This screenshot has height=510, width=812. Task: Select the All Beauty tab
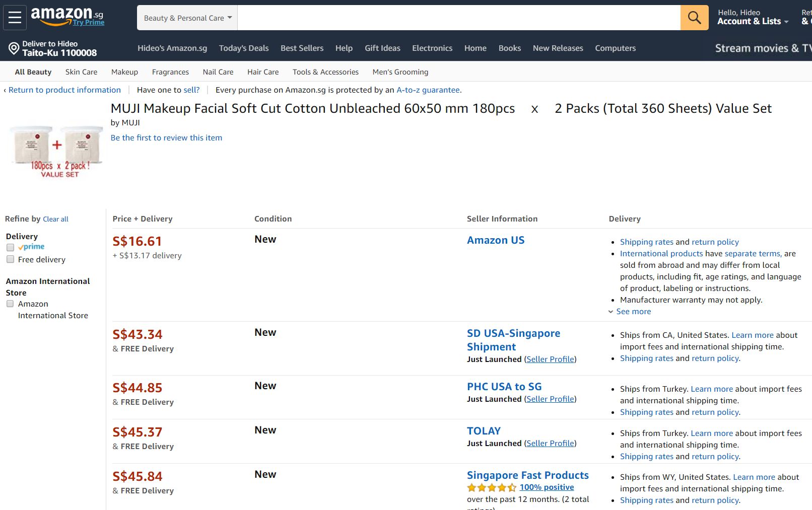click(33, 72)
